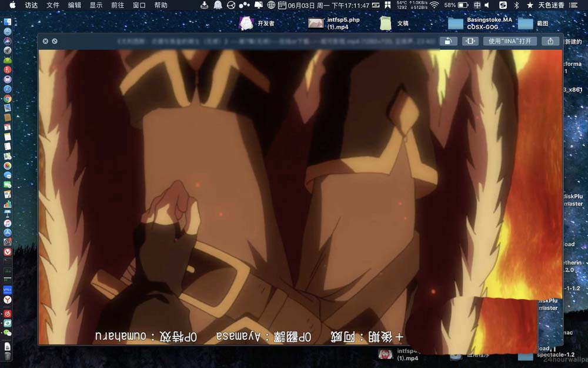Open Maps from the Dock
The image size is (588, 368).
tap(8, 156)
